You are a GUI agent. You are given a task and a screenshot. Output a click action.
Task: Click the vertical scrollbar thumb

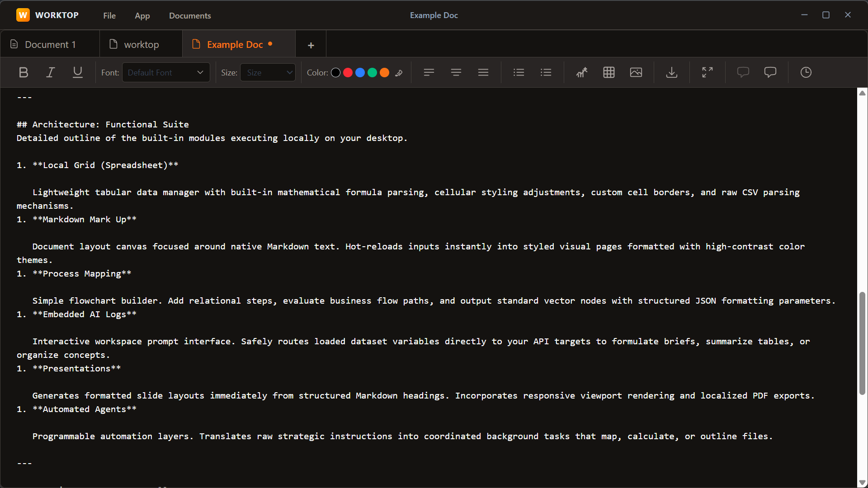click(x=862, y=343)
